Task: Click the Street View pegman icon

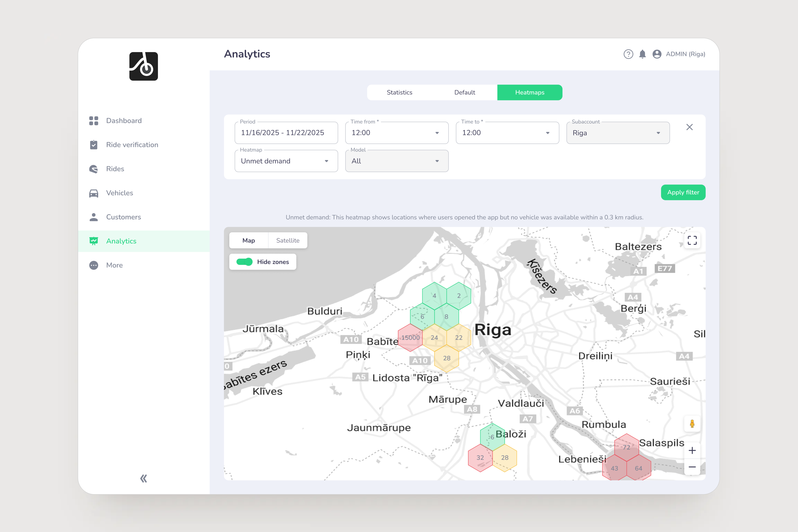Action: (692, 424)
